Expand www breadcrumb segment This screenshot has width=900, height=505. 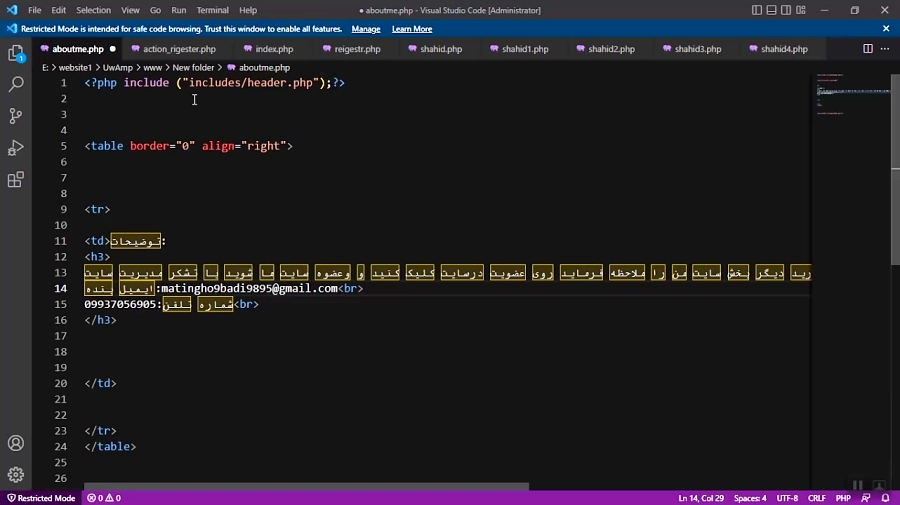click(x=153, y=68)
